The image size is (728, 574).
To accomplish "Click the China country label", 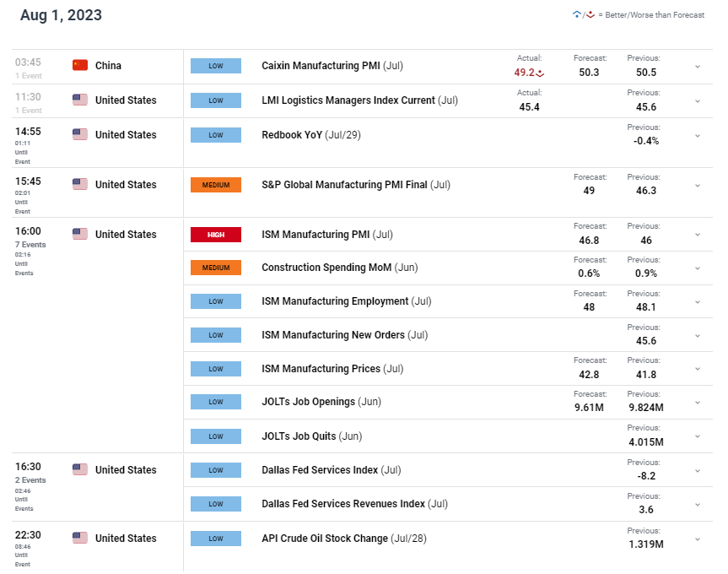I will click(108, 66).
